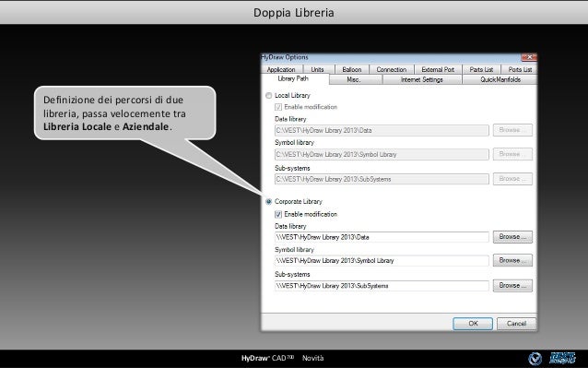Open the QuickManifolds tab
588x368 pixels.
[500, 79]
